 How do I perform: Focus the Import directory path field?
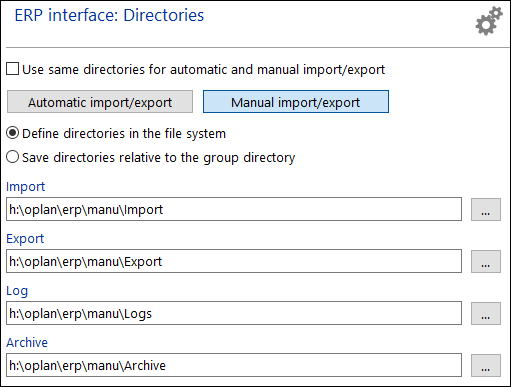[234, 209]
